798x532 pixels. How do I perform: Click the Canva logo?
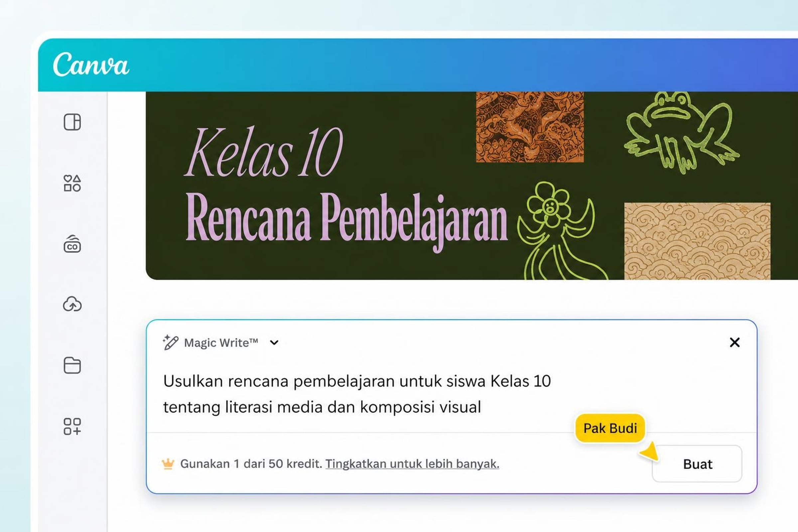click(x=91, y=64)
